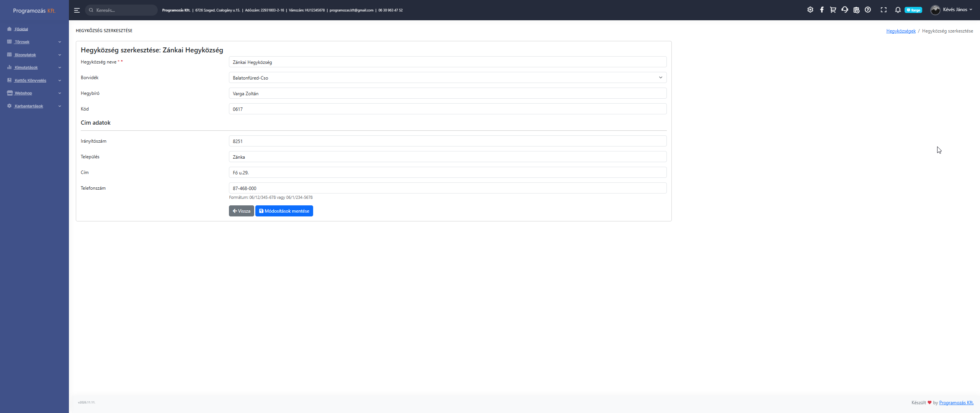
Task: Open the clipboard clock icon
Action: [856, 10]
